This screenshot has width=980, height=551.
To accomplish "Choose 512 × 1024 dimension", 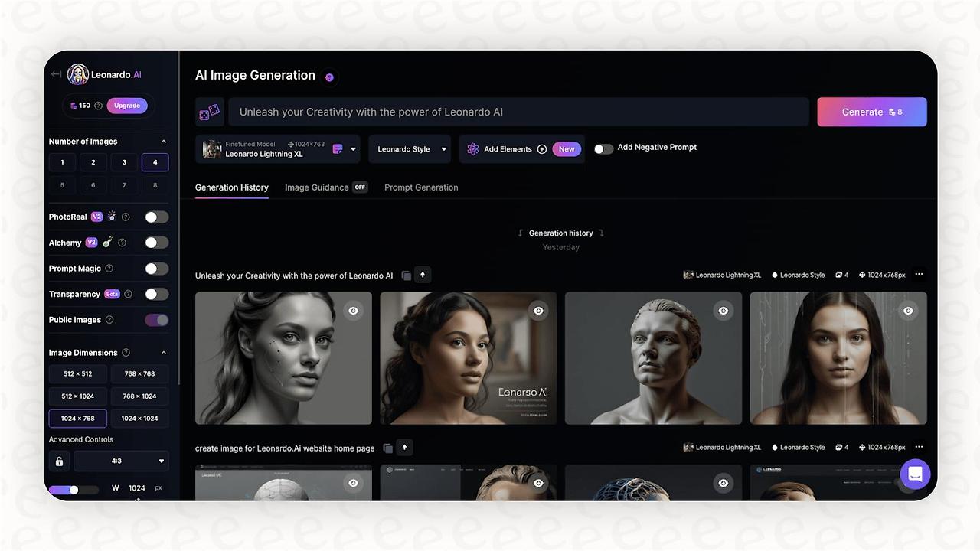I will pos(78,396).
